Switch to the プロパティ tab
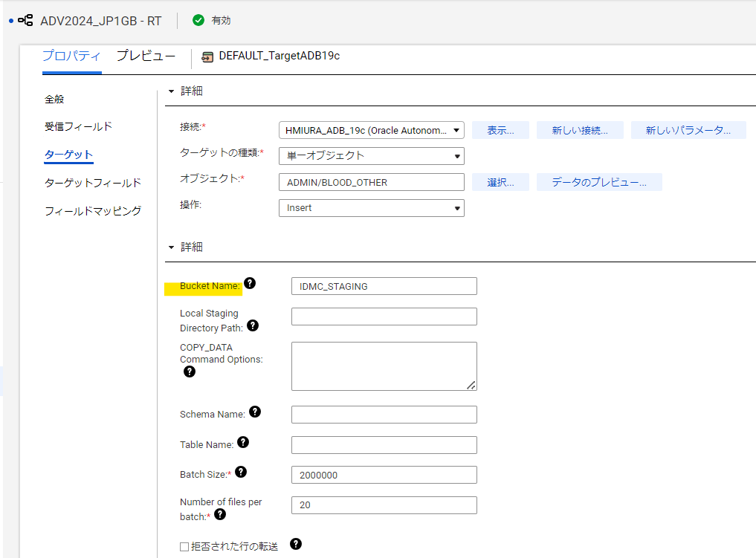The height and width of the screenshot is (558, 756). point(72,56)
